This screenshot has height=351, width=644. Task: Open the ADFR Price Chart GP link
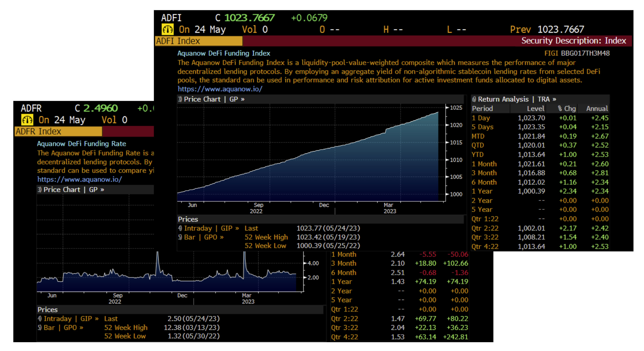71,190
